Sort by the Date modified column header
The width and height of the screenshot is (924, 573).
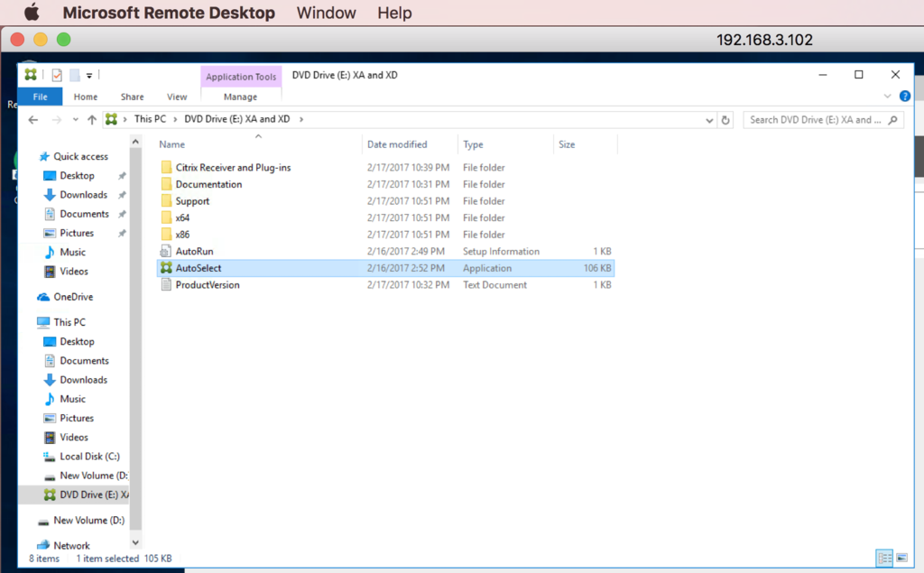click(397, 144)
